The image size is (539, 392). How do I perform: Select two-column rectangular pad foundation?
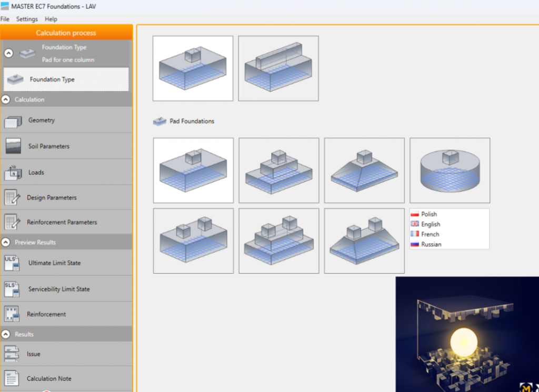193,240
